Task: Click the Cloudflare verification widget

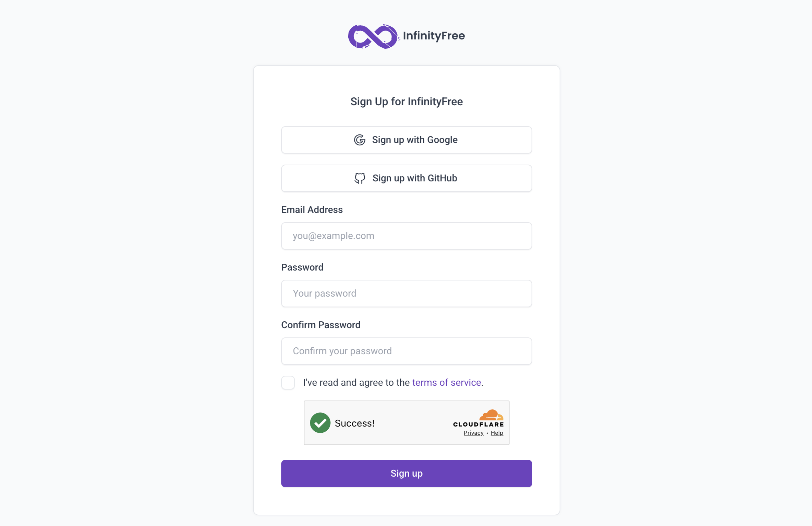Action: tap(407, 422)
